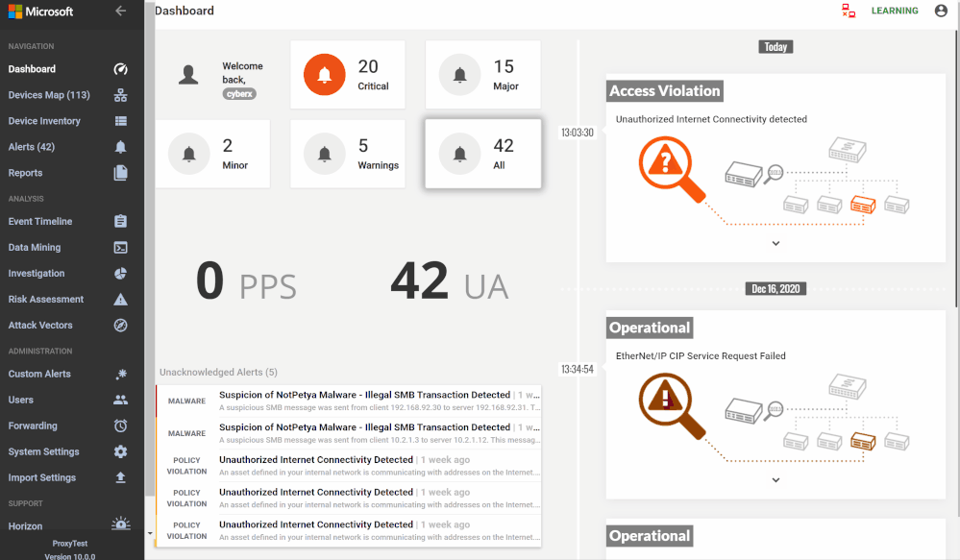The height and width of the screenshot is (560, 960).
Task: Click the Access Violation network diagram
Action: click(775, 181)
